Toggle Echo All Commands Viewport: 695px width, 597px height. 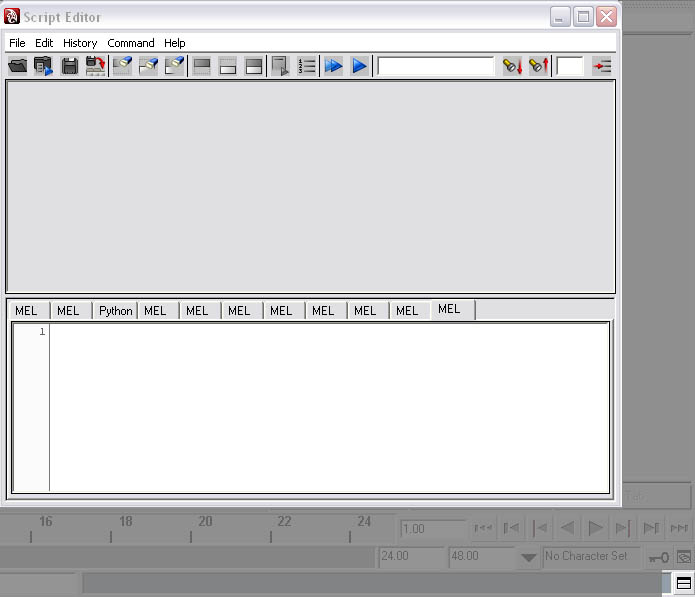280,66
